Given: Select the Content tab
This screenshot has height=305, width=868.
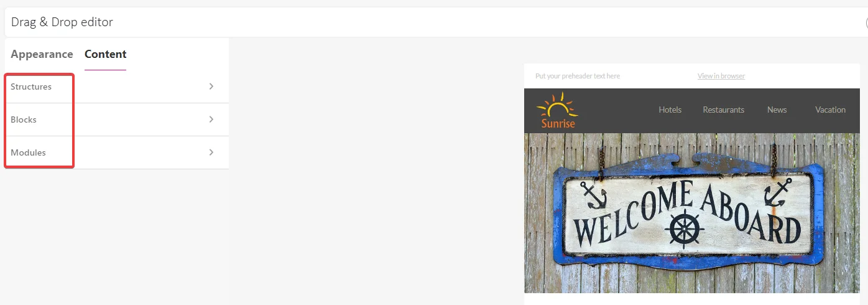Looking at the screenshot, I should click(x=106, y=54).
